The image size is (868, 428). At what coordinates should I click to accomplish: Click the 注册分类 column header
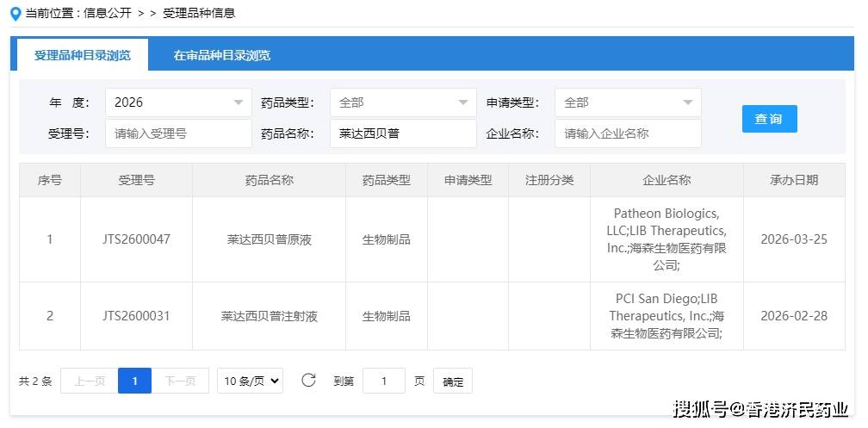pos(549,180)
